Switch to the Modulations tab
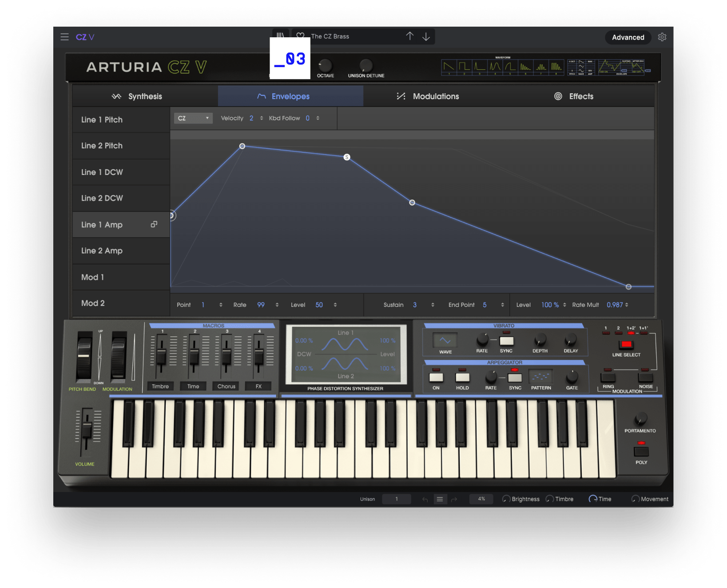727x588 pixels. (436, 96)
